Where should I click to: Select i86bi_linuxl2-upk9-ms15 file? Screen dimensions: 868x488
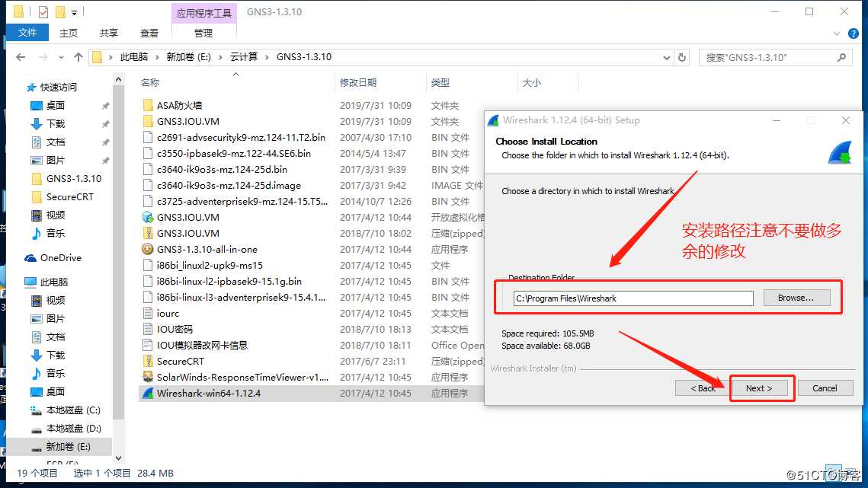coord(210,266)
